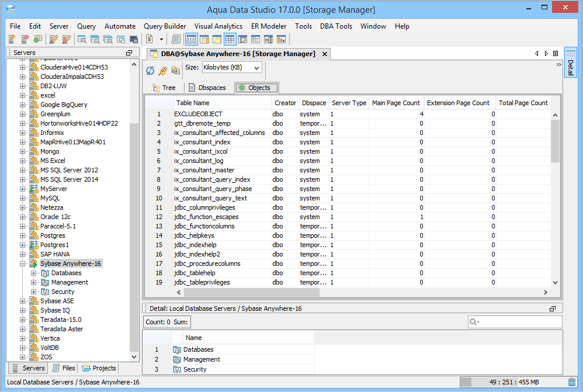Screen dimensions: 583x392
Task: Toggle the first highlighted table view icon
Action: pos(192,39)
